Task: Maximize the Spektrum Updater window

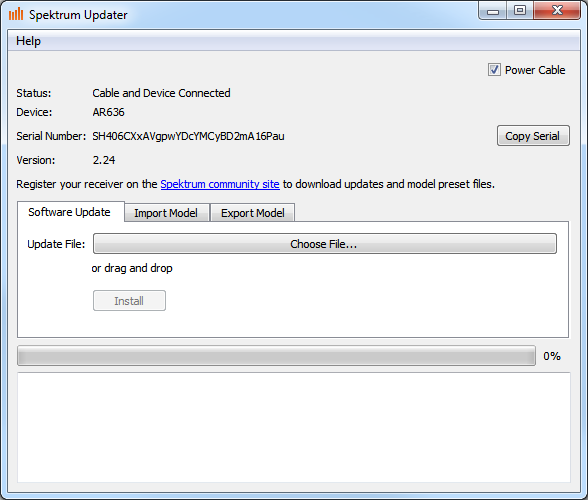Action: [x=520, y=11]
